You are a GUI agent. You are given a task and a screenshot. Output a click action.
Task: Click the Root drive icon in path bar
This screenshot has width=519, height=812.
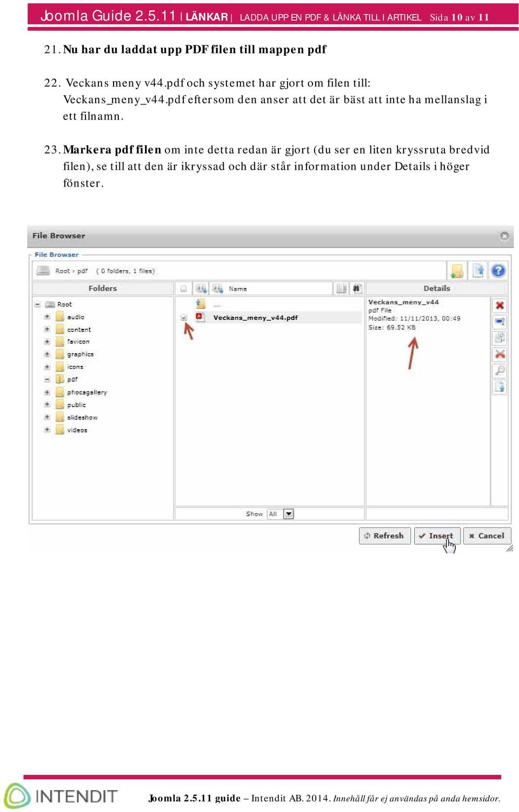click(x=43, y=271)
